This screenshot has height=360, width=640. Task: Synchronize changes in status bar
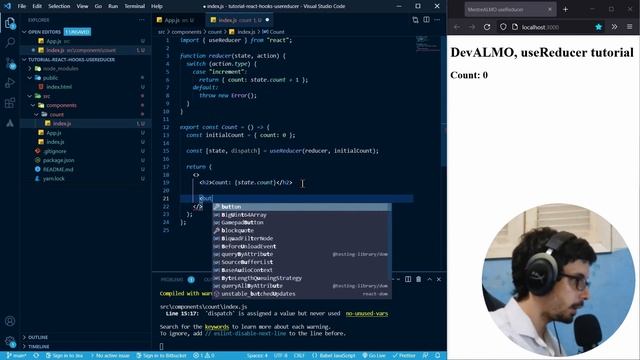(36, 356)
